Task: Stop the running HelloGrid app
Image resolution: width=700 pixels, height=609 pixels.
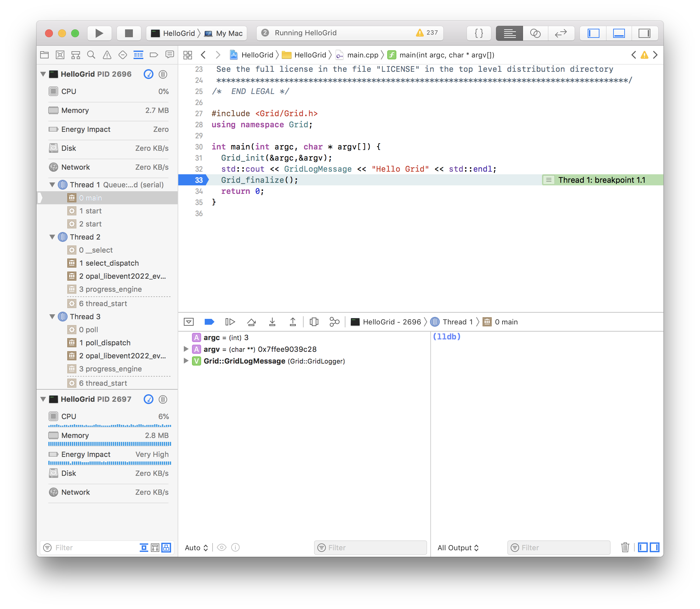Action: click(x=129, y=33)
